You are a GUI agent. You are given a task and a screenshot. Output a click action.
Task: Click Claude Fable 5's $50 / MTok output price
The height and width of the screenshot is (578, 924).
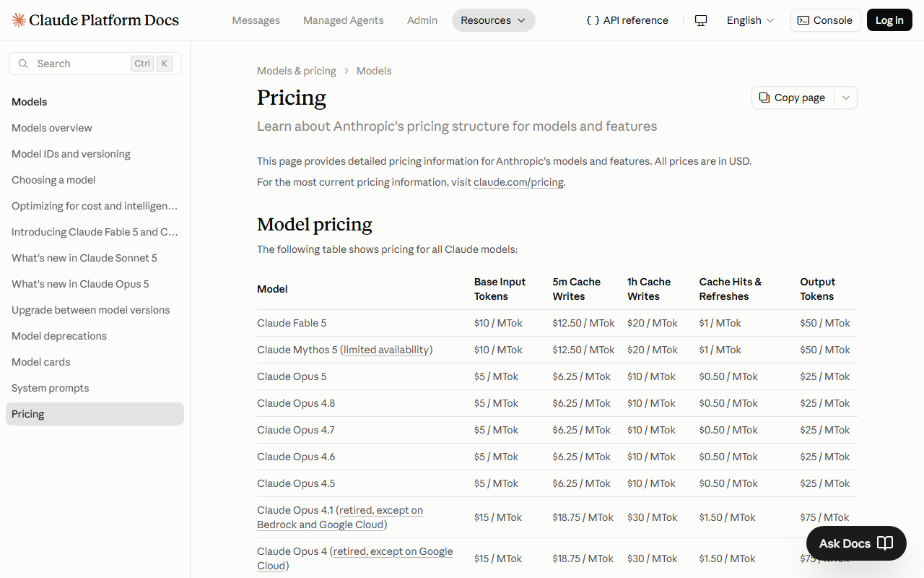[x=825, y=323]
